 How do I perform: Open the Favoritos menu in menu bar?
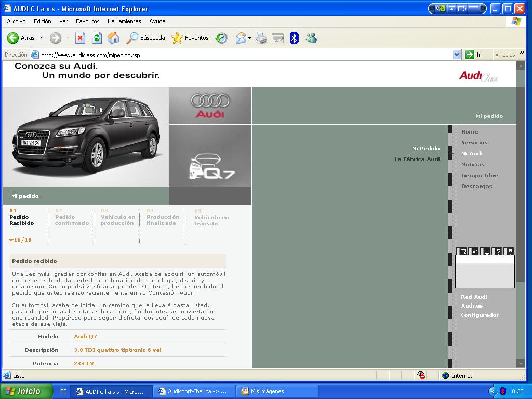pyautogui.click(x=87, y=21)
